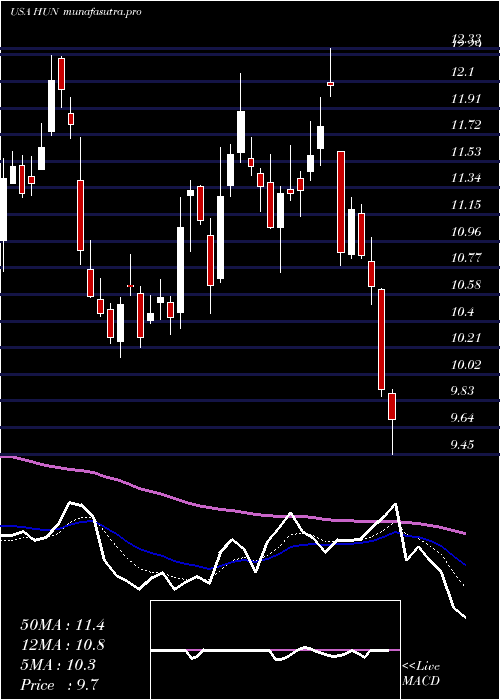This screenshot has height=700, width=500.
Task: Click the 11.72 price axis label
Action: [x=466, y=125]
